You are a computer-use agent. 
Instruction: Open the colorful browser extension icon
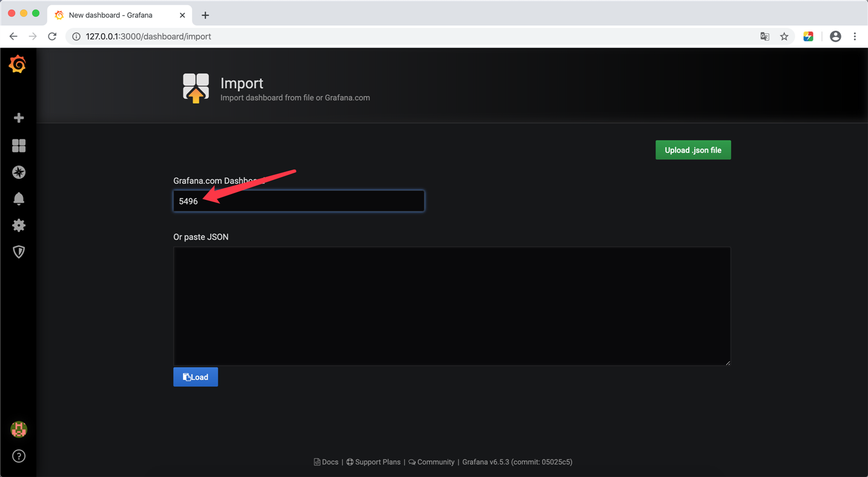tap(808, 36)
